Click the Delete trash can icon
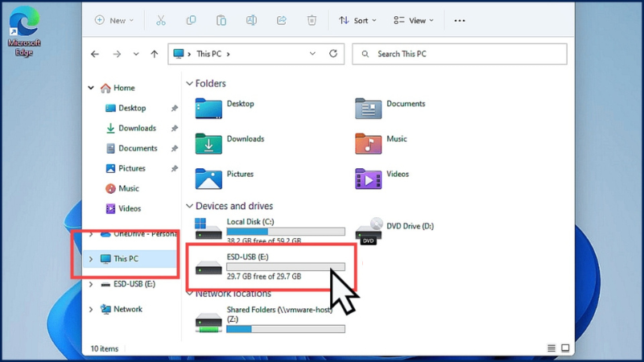 point(312,20)
